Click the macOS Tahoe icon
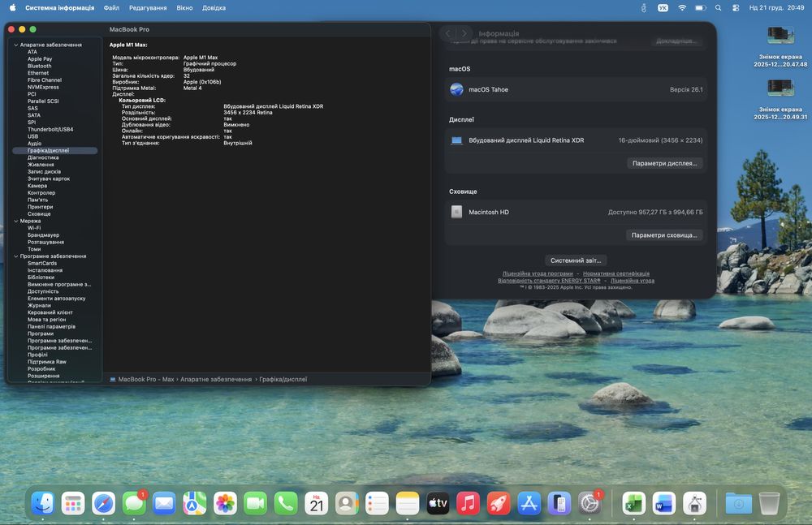This screenshot has width=812, height=525. (x=456, y=89)
